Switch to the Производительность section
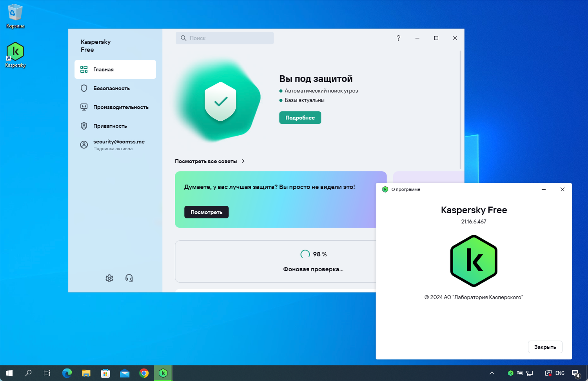Screen dimensions: 588x381 (x=115, y=107)
